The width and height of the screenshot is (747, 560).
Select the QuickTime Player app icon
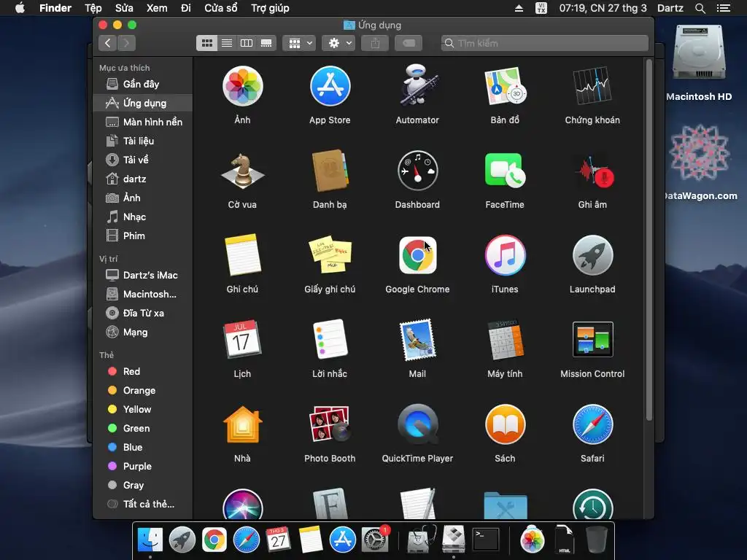pos(417,424)
